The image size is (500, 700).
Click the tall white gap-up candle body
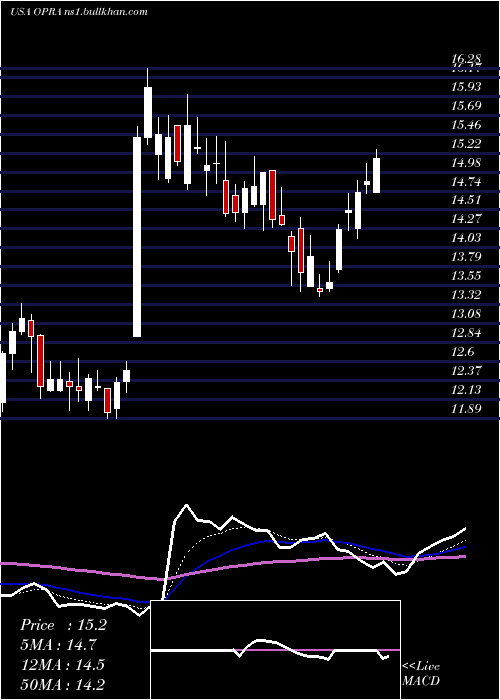(137, 237)
